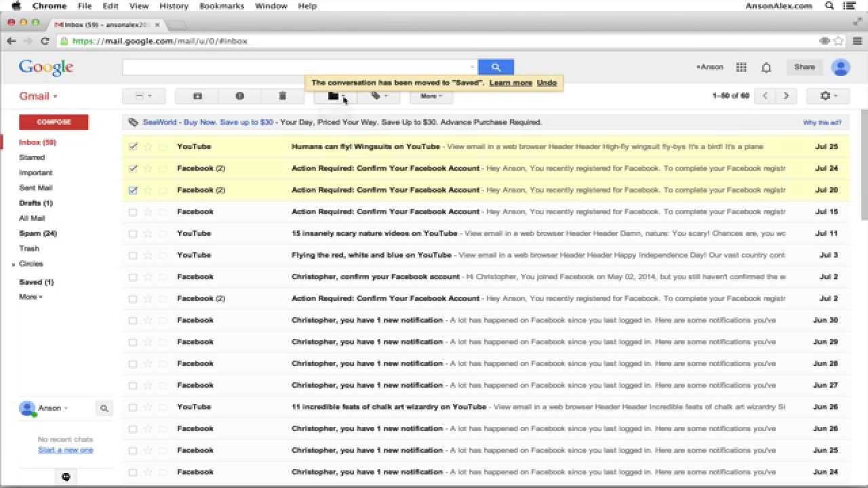Star the Facebook Jul 15 email
The image size is (868, 488).
pos(148,211)
